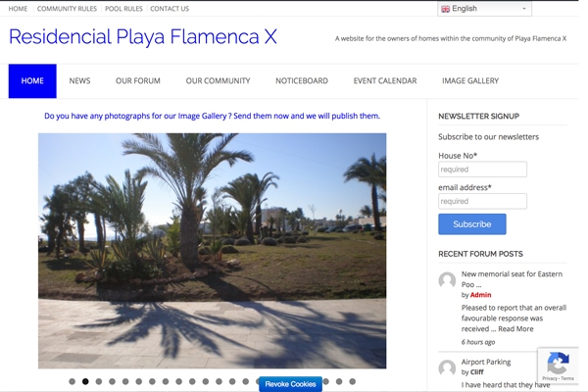
Task: Click the House No input field
Action: [482, 170]
